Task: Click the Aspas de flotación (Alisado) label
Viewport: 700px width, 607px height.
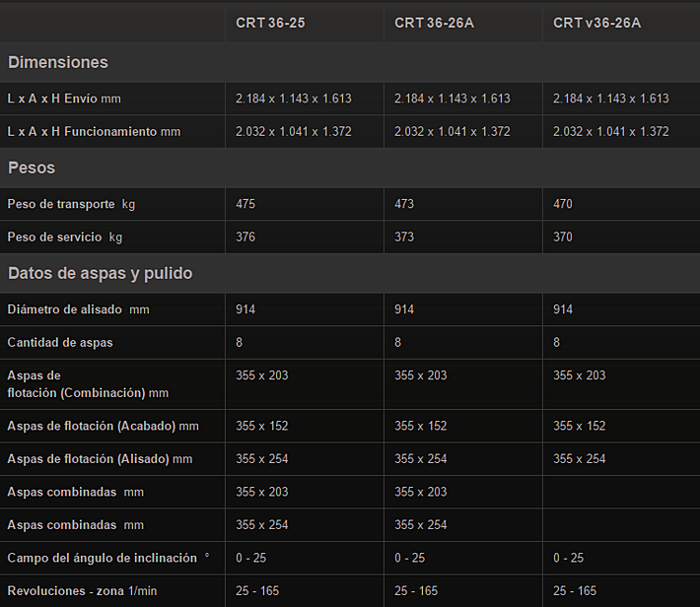Action: click(100, 459)
